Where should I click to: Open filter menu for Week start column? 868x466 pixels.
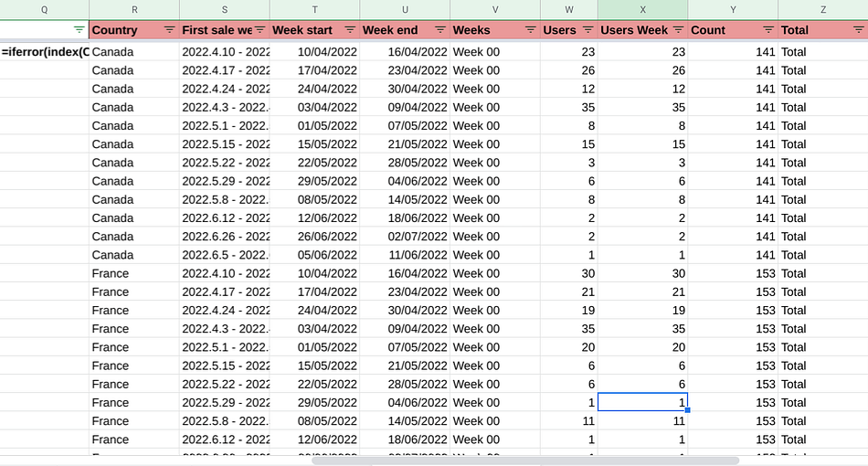(x=350, y=30)
